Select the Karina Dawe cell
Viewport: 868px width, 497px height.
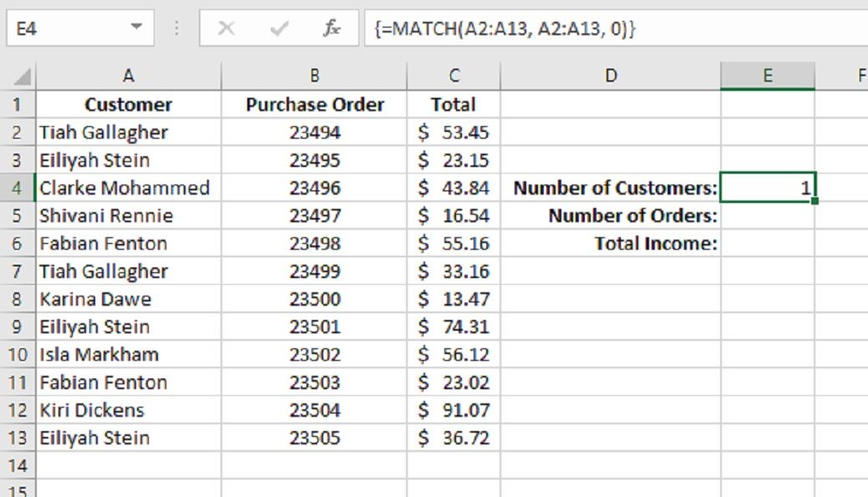(129, 299)
